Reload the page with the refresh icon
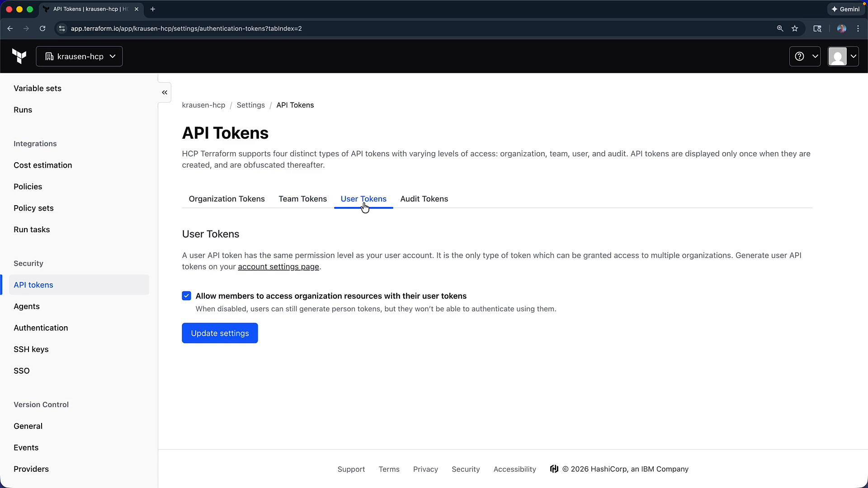This screenshot has width=868, height=488. click(42, 28)
